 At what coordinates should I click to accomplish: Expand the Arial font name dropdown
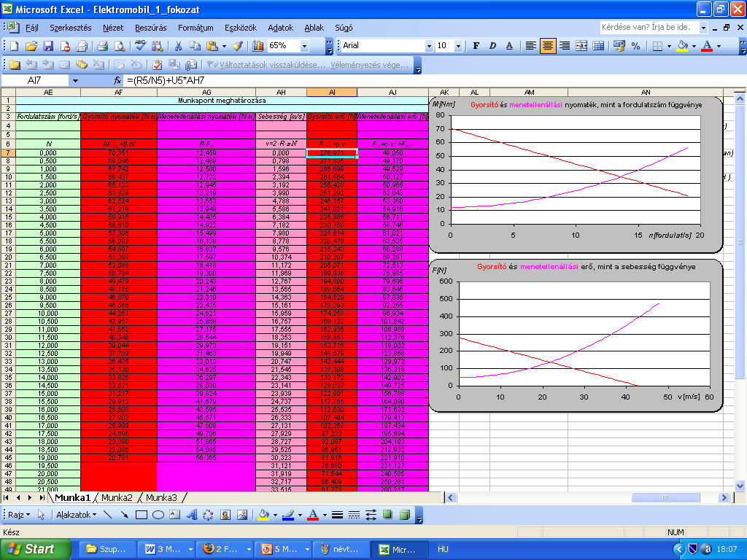pyautogui.click(x=429, y=46)
